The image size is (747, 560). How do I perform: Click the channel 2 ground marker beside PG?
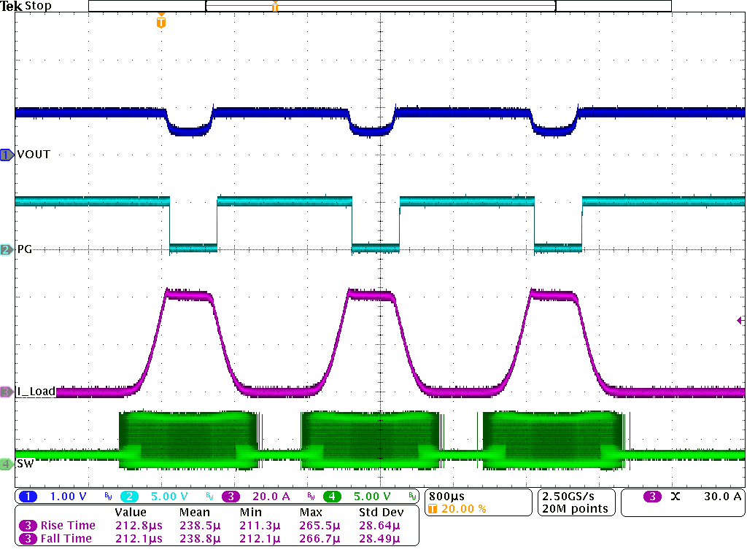coord(7,249)
